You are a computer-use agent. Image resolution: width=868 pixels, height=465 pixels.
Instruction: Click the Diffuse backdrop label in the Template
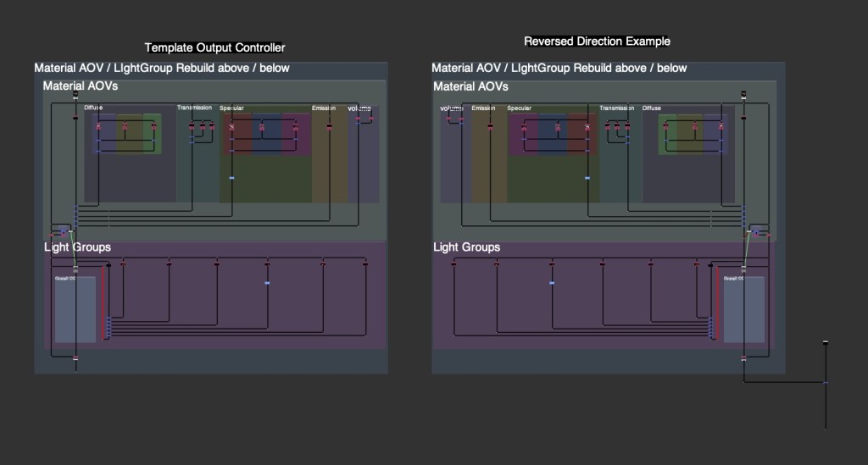pos(93,108)
